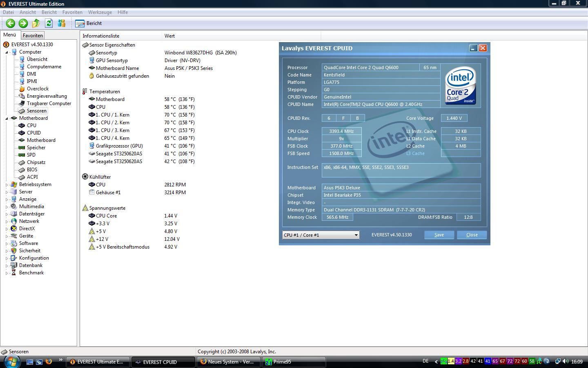Click the green Forward arrow toolbar icon

point(23,23)
